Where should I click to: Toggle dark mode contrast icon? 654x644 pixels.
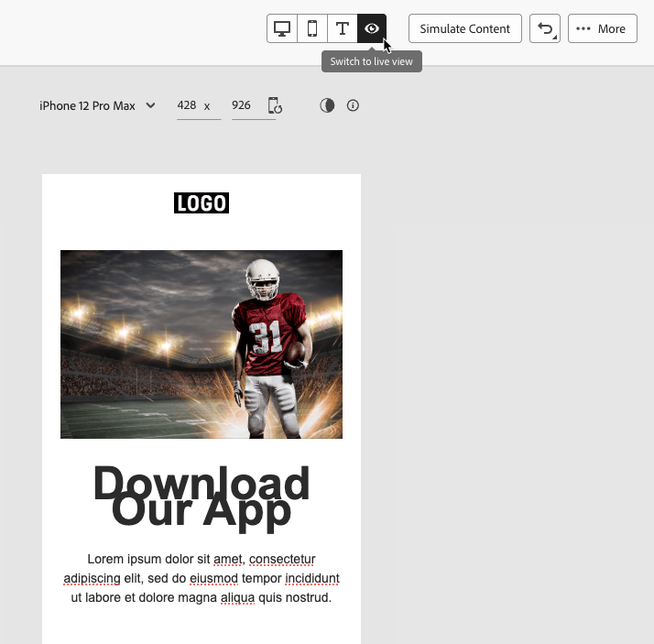point(327,105)
